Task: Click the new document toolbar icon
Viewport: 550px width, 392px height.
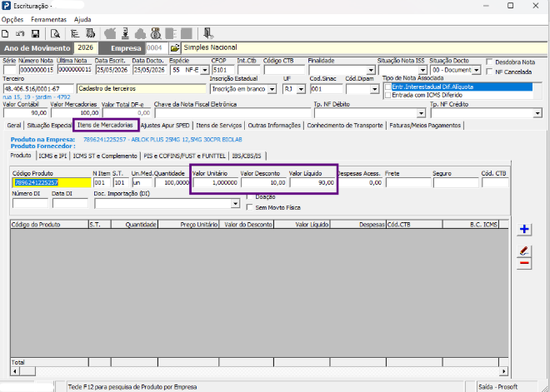Action: pyautogui.click(x=5, y=34)
